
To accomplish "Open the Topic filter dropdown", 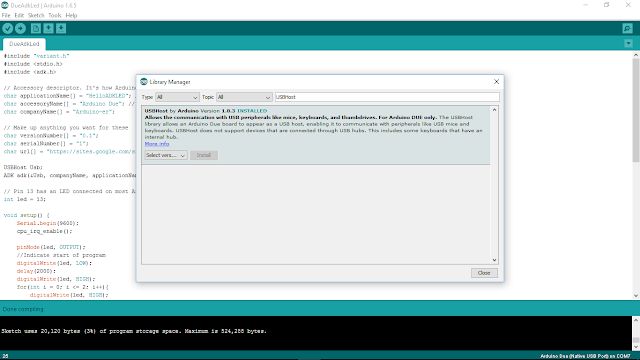I will click(x=244, y=97).
